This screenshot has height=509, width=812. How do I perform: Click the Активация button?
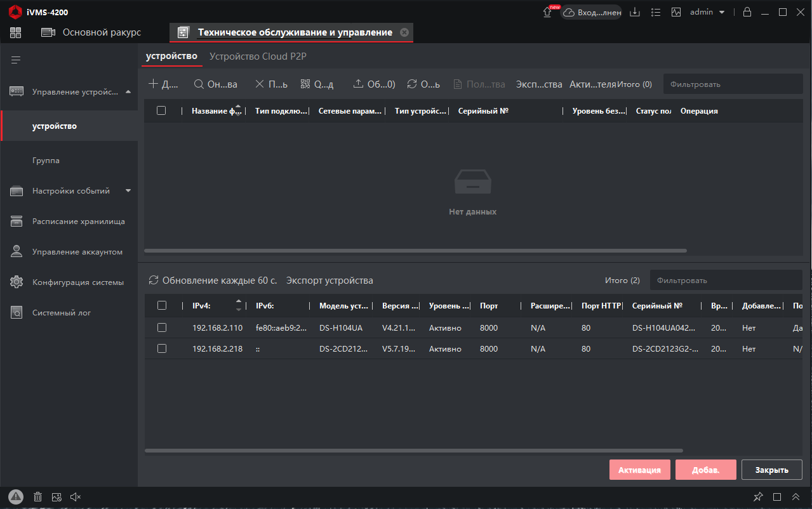(640, 470)
